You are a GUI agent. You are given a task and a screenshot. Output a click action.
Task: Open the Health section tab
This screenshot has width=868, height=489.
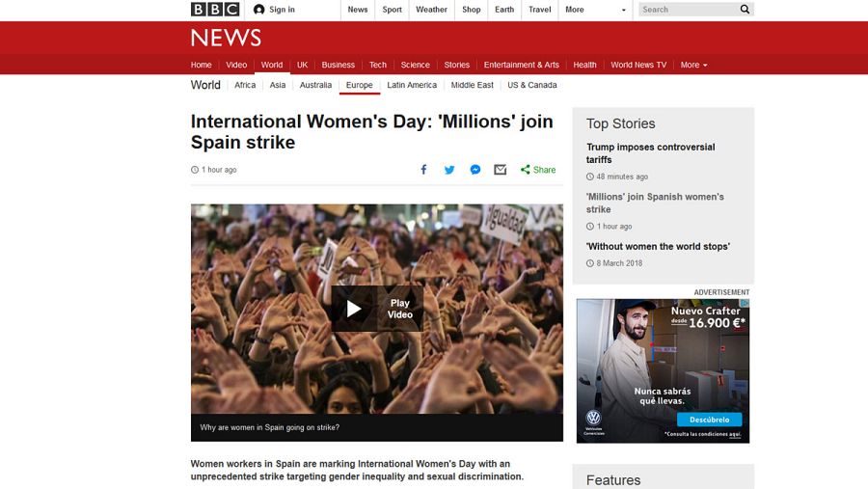[x=584, y=65]
